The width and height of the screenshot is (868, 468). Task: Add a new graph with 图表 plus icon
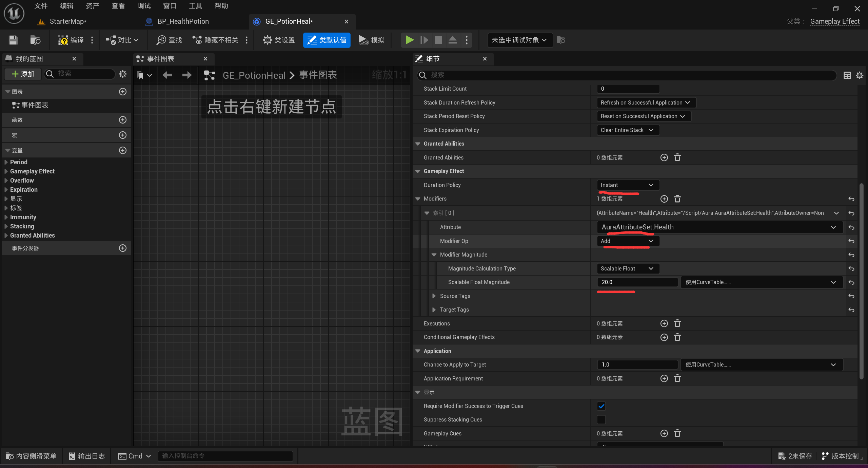coord(123,92)
